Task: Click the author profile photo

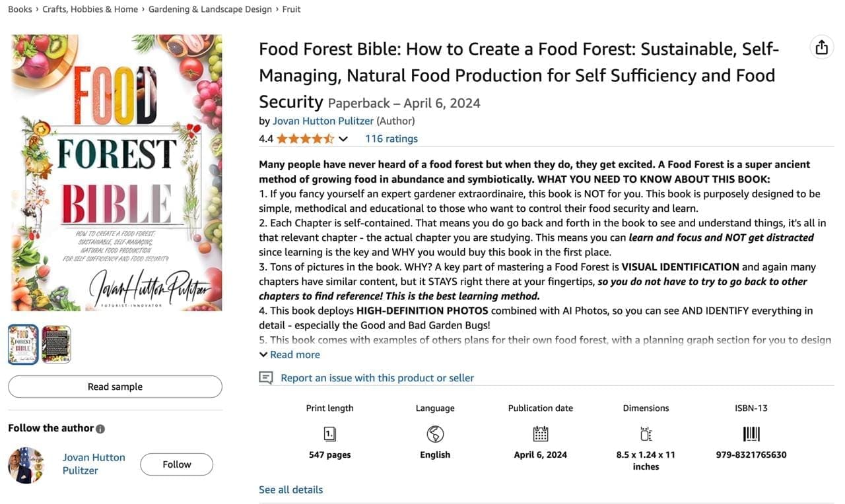Action: [26, 464]
